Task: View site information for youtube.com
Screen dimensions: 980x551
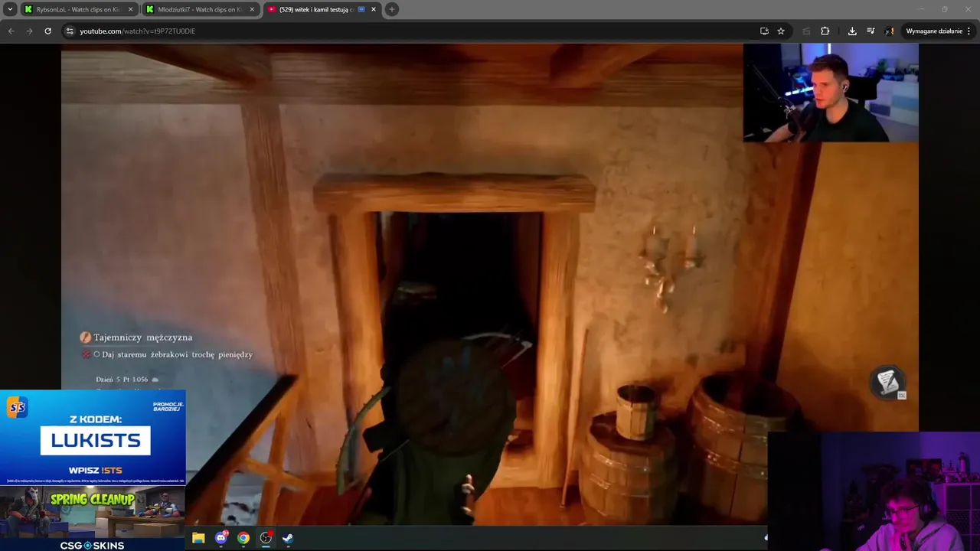Action: [x=69, y=31]
